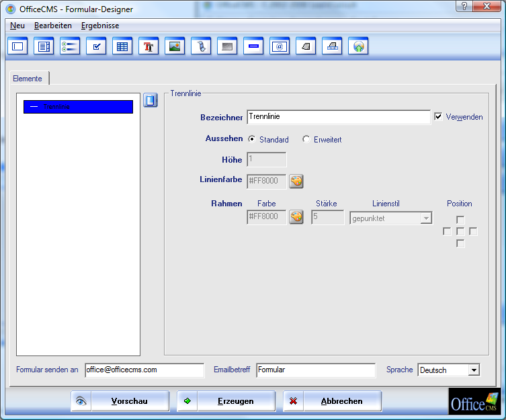Click the eye icon of Vorschau
506x420 pixels.
point(81,401)
